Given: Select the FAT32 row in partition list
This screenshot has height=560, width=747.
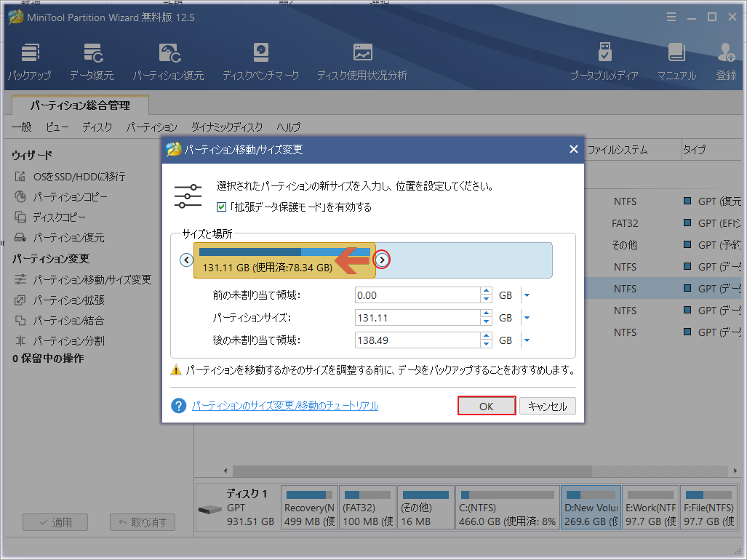Looking at the screenshot, I should (x=663, y=223).
